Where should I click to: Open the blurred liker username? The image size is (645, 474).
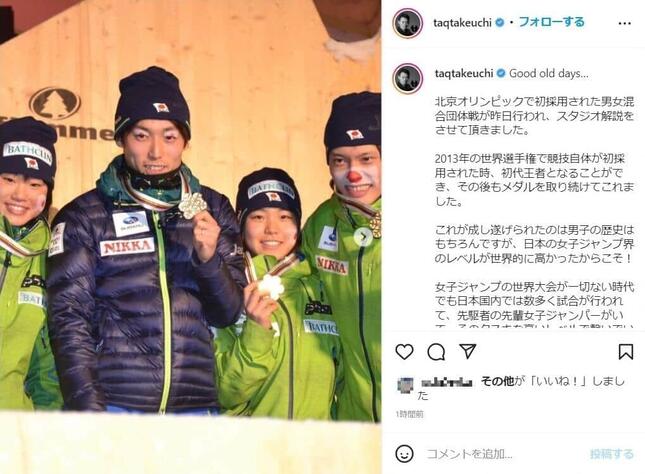pyautogui.click(x=447, y=382)
